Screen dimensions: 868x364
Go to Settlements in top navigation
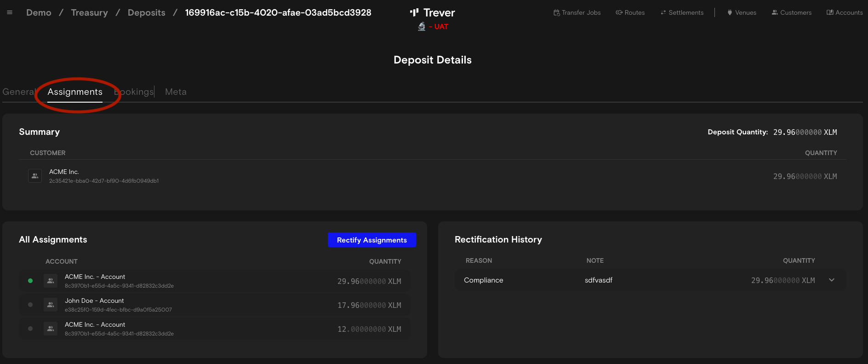pyautogui.click(x=682, y=12)
